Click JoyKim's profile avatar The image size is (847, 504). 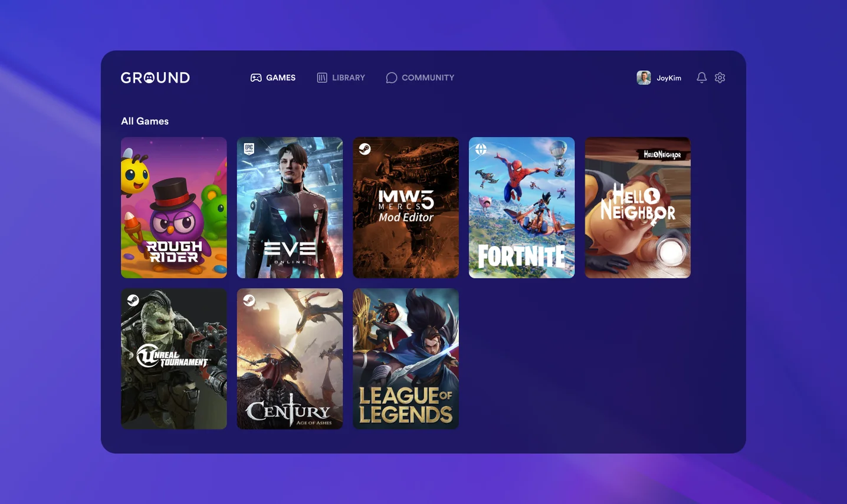(x=644, y=78)
